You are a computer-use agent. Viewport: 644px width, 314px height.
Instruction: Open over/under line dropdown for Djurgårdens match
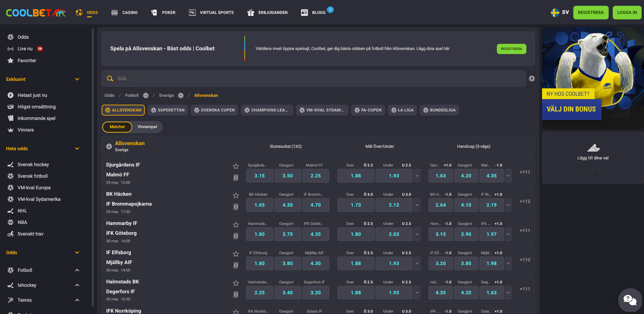click(x=417, y=176)
